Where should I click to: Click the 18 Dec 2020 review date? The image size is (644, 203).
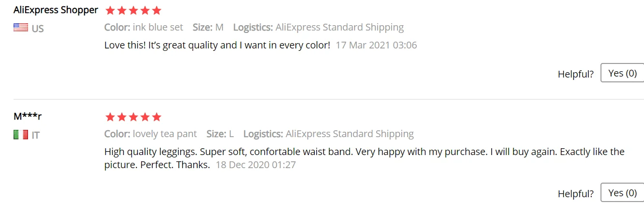pyautogui.click(x=256, y=165)
